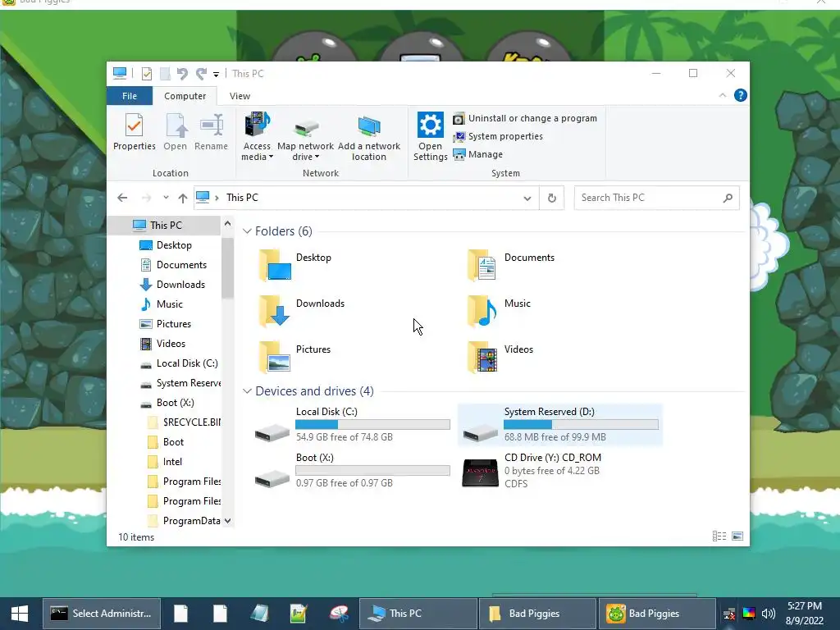Collapse Devices and drives (4) group

[247, 391]
